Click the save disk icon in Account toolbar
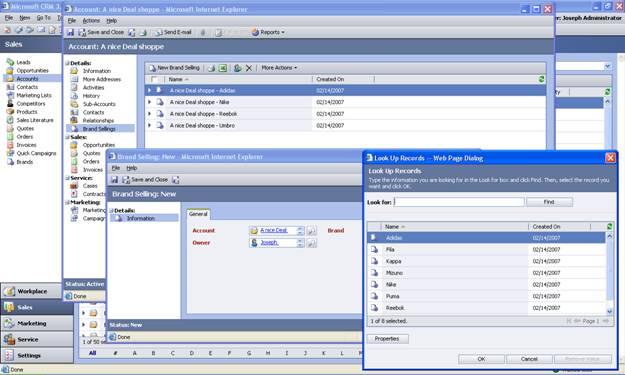 click(x=71, y=32)
